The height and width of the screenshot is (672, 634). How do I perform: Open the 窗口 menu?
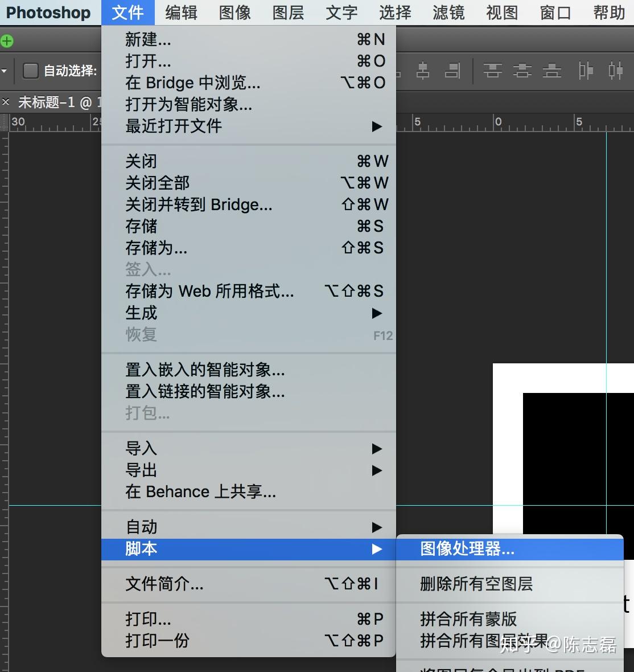point(555,13)
